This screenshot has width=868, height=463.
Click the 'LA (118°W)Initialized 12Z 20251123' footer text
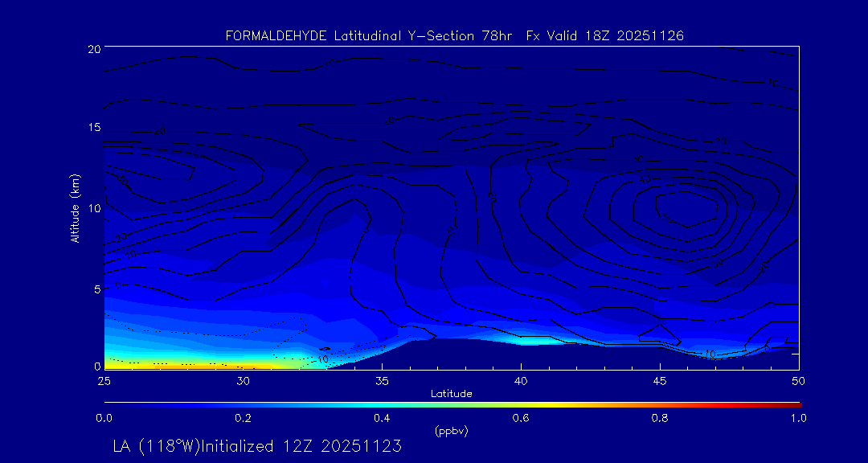click(x=257, y=446)
